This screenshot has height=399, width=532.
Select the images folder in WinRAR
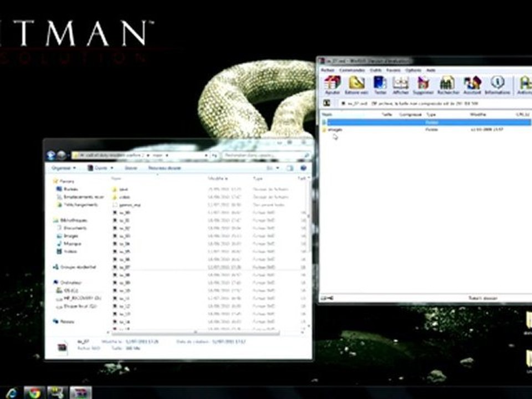click(x=335, y=130)
